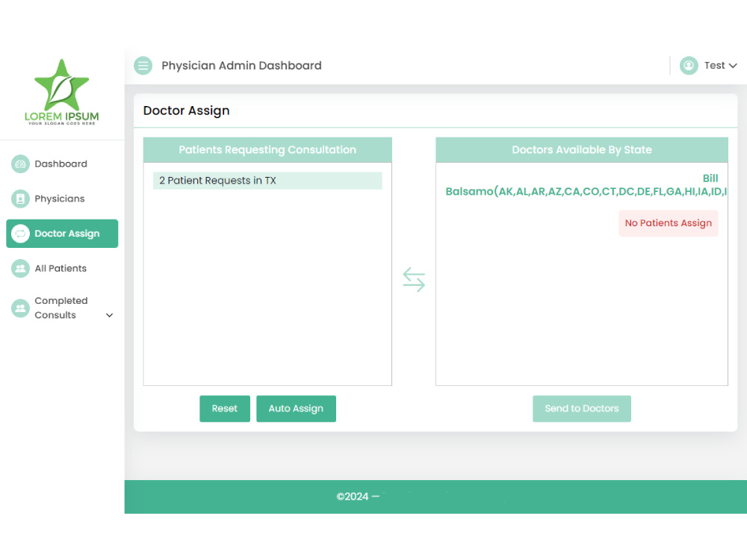Click the Dashboard gauge icon in sidebar
Image resolution: width=747 pixels, height=560 pixels.
(x=20, y=164)
